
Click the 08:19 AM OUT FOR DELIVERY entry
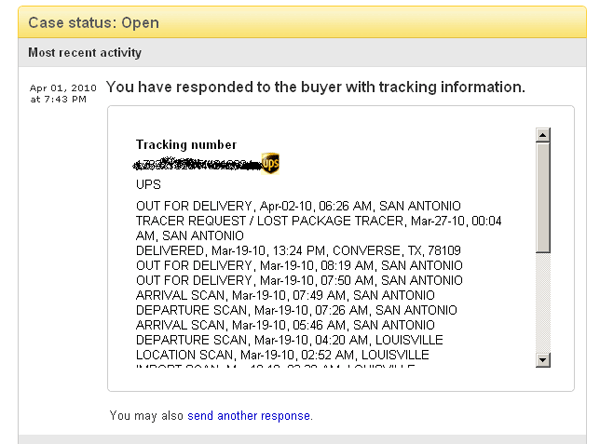pos(285,265)
